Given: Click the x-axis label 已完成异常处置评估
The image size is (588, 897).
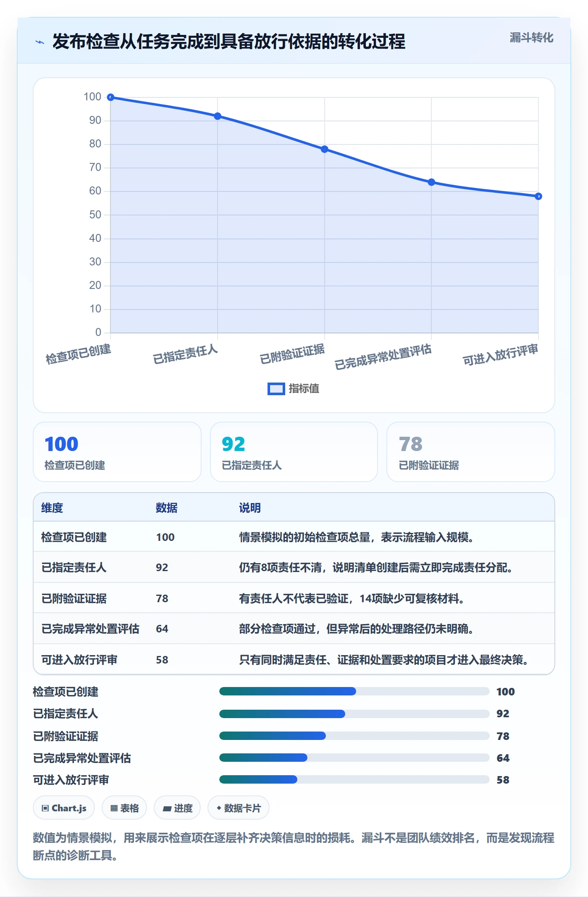Looking at the screenshot, I should [383, 357].
